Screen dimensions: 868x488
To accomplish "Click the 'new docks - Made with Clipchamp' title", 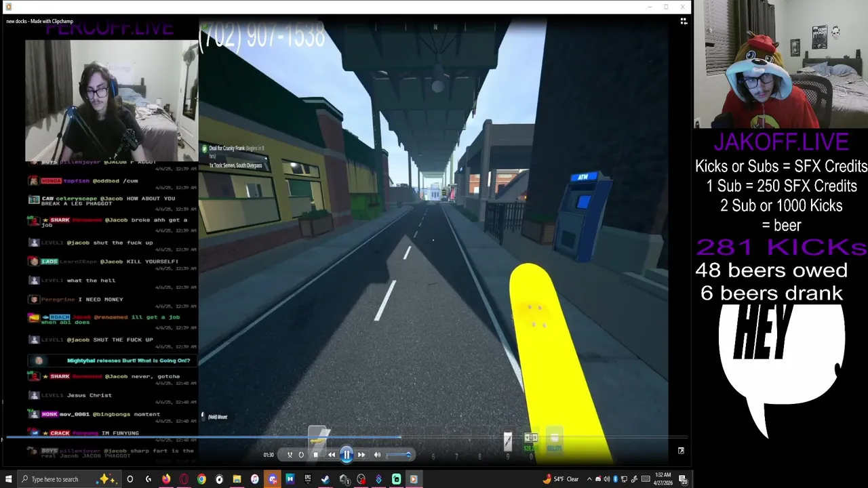I will click(x=39, y=21).
